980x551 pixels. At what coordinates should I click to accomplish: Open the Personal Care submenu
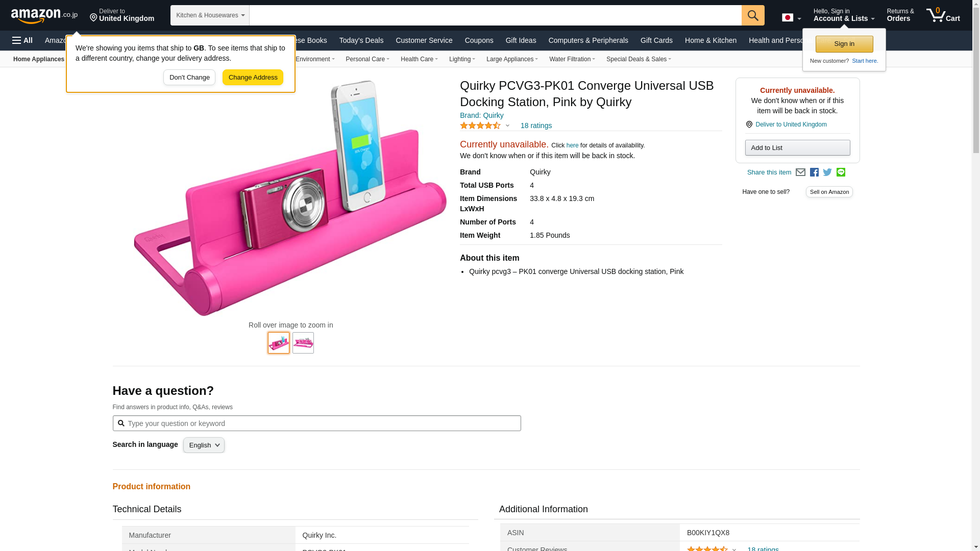point(367,59)
